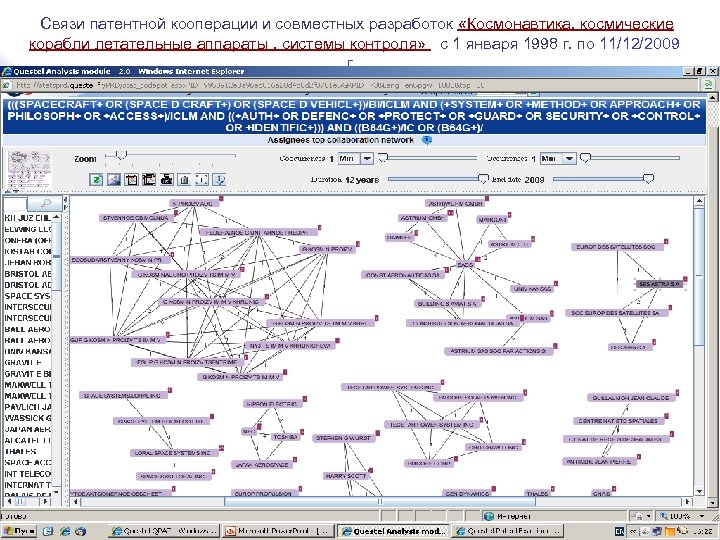Select WASSICK G in the assignee list
Screen dimensions: 720x540
click(x=28, y=418)
